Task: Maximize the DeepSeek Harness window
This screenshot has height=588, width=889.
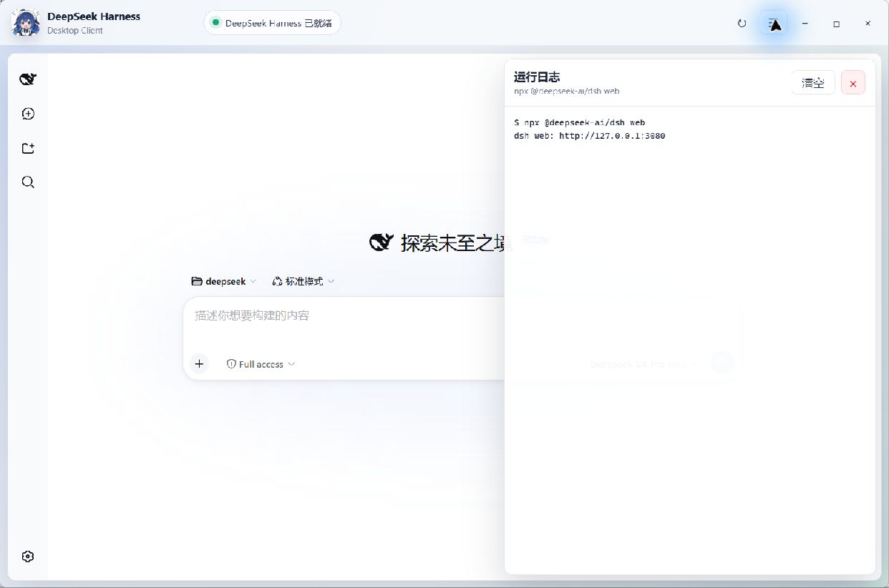Action: coord(836,24)
